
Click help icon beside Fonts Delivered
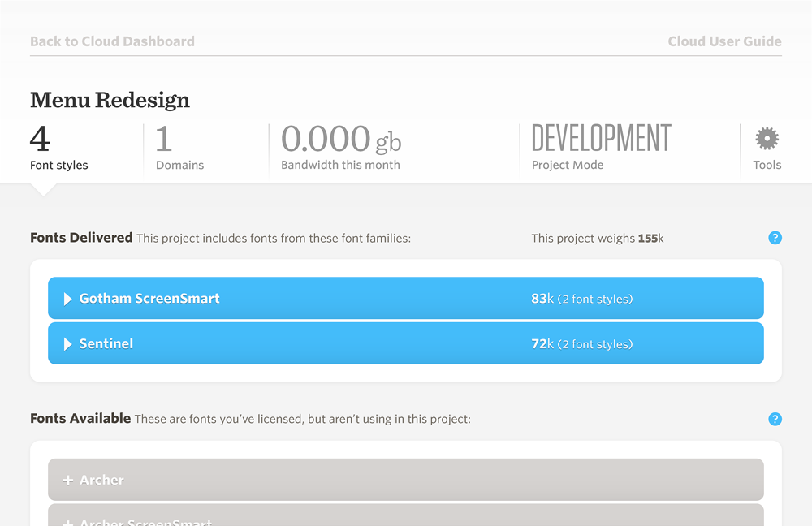click(x=775, y=238)
